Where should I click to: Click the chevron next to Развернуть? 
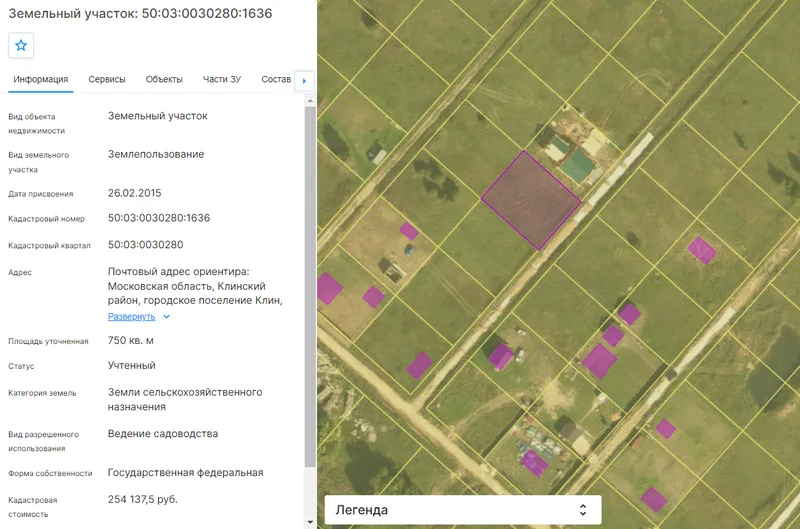pyautogui.click(x=166, y=317)
